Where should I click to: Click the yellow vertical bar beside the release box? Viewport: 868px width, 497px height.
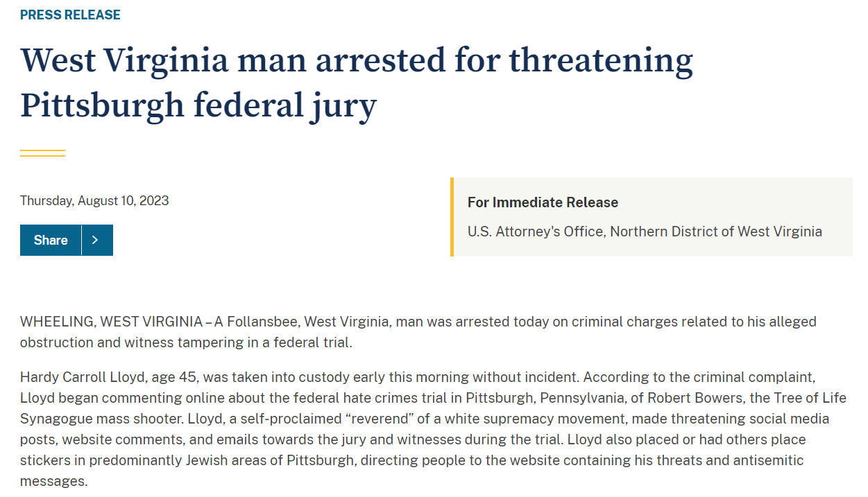[452, 217]
